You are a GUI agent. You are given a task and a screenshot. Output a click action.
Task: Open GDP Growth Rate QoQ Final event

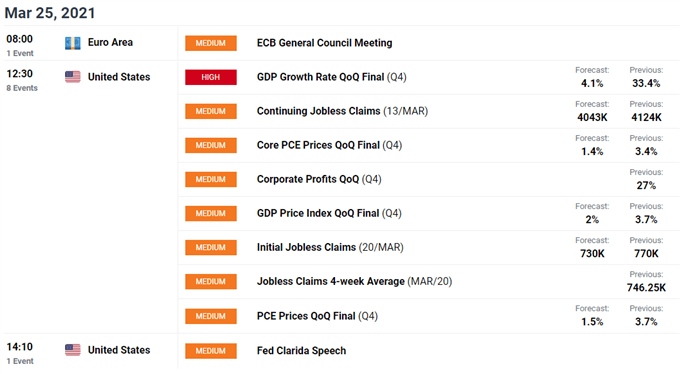pos(331,77)
